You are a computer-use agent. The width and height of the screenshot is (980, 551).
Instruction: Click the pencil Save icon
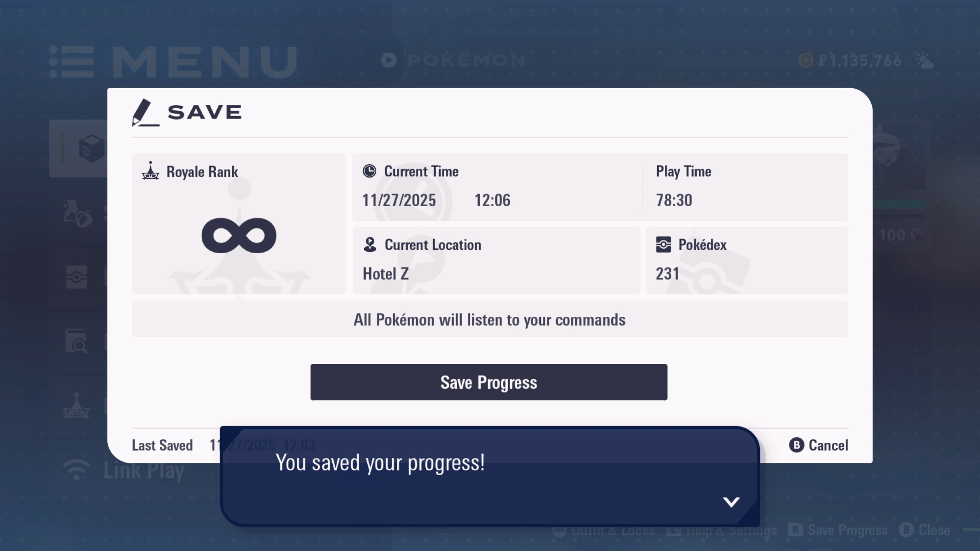145,113
